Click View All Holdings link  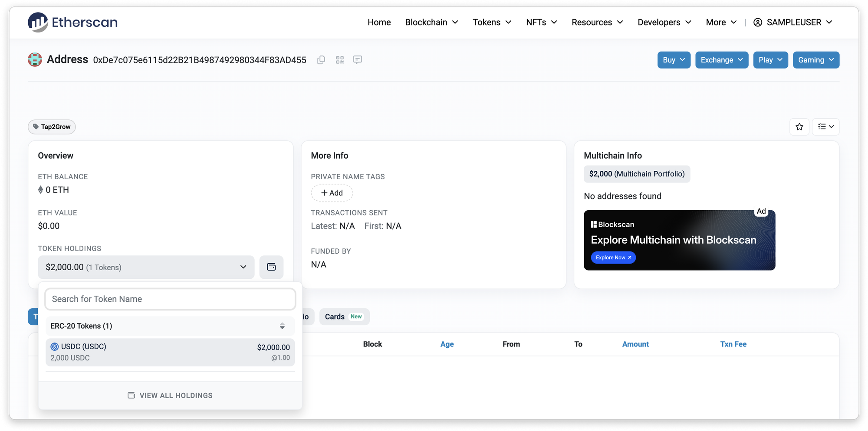(x=170, y=395)
